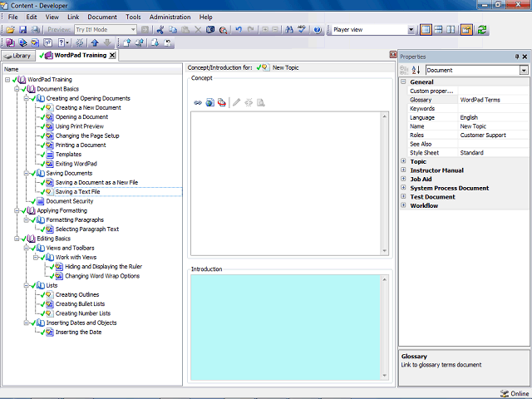Click the green Refresh arrows icon

click(482, 30)
